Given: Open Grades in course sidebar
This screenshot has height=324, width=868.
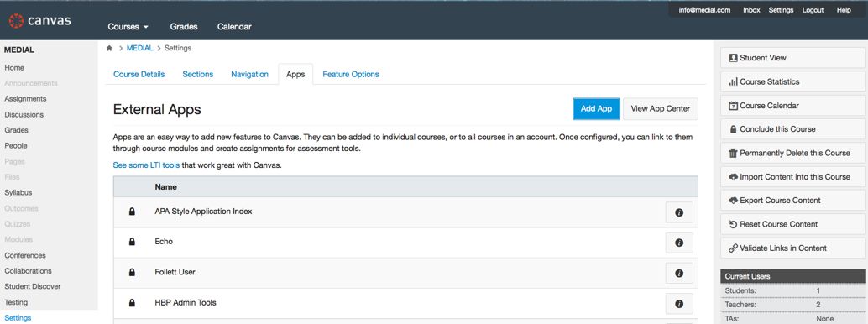Looking at the screenshot, I should [16, 130].
